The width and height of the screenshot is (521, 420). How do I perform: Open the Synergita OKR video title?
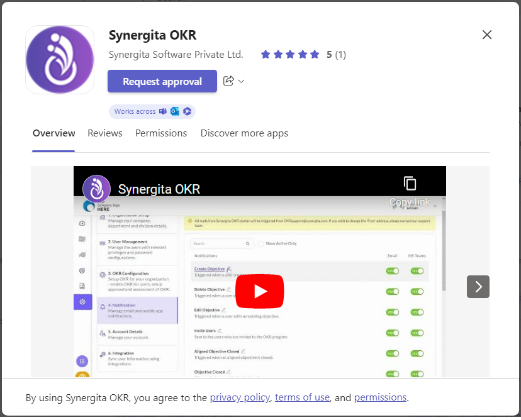[x=159, y=189]
